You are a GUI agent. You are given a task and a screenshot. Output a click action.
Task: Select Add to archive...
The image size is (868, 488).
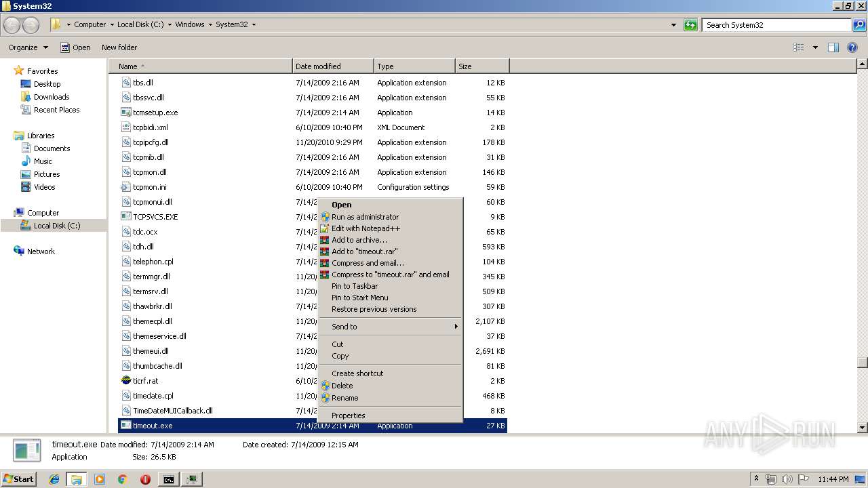[x=391, y=240]
